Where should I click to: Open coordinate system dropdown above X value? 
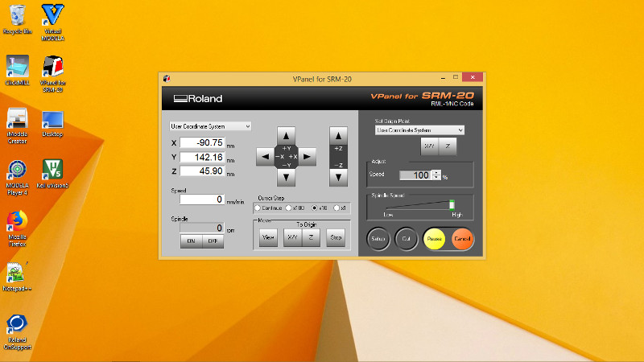coord(210,126)
